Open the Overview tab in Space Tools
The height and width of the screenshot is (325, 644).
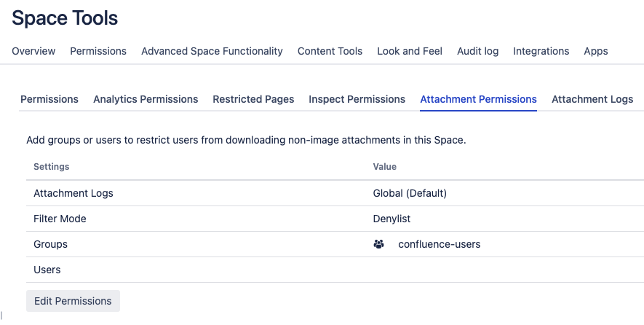[x=33, y=51]
